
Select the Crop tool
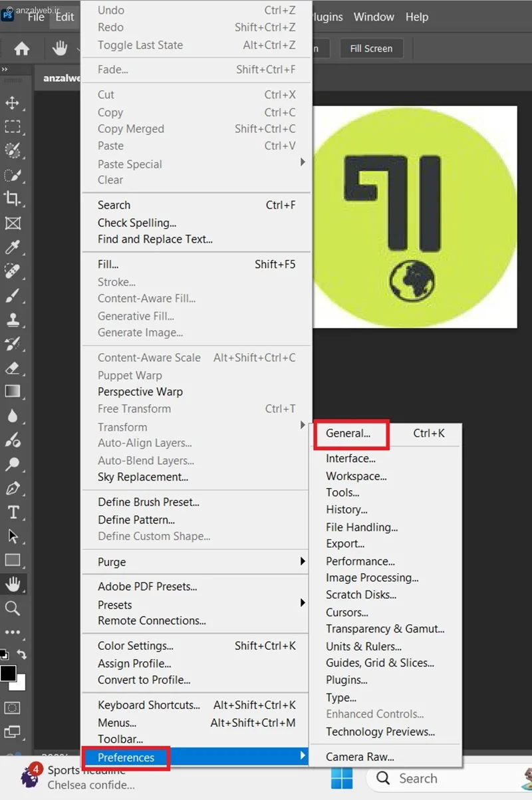13,198
